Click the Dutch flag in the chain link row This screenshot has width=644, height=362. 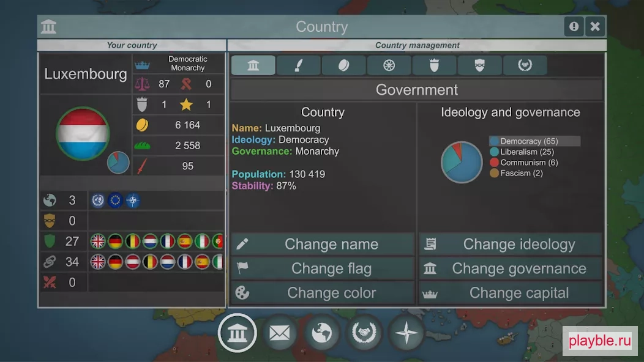coord(168,262)
